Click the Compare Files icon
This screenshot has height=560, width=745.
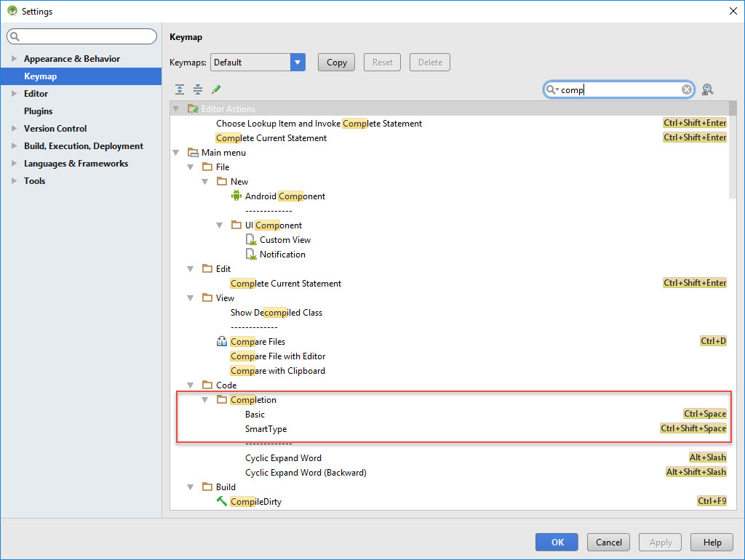coord(222,342)
